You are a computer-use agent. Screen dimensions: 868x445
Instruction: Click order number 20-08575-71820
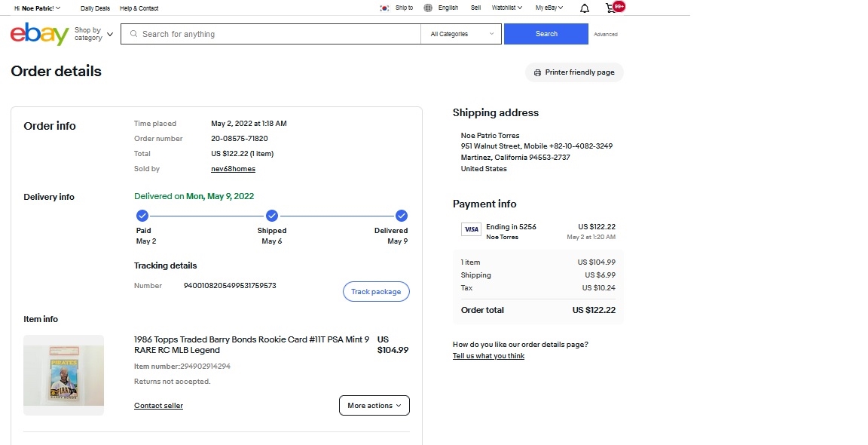(x=239, y=139)
